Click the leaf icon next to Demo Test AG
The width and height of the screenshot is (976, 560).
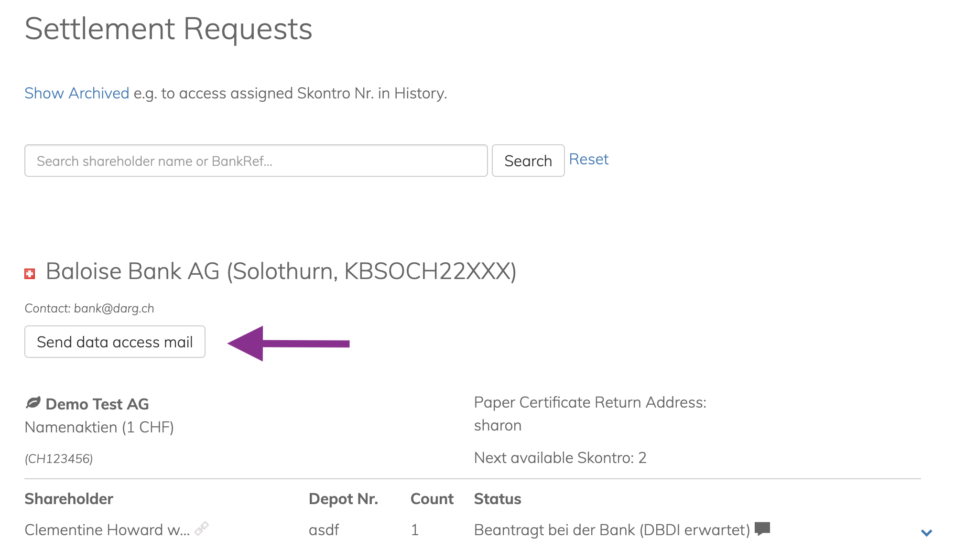tap(33, 403)
